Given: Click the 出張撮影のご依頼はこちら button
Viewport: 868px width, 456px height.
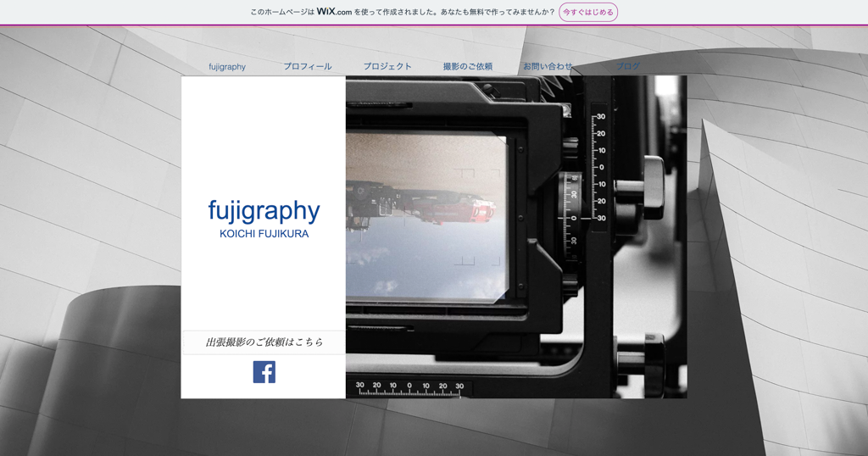Looking at the screenshot, I should [x=264, y=342].
